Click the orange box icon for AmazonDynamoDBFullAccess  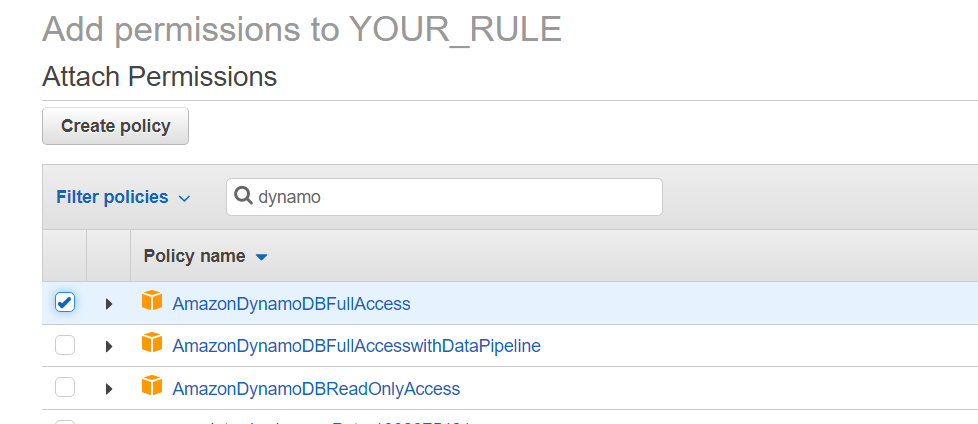click(152, 301)
